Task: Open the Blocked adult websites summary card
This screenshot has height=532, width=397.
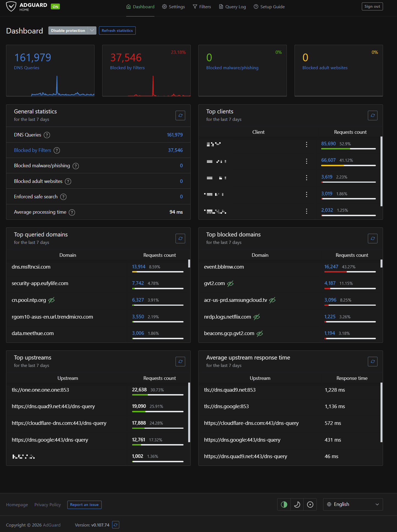Action: pyautogui.click(x=339, y=71)
